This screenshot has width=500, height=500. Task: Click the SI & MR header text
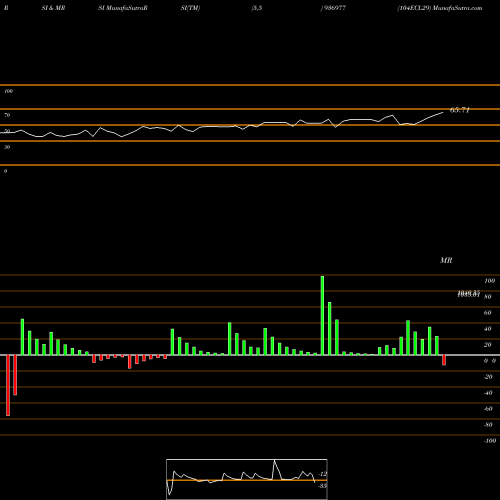(53, 8)
